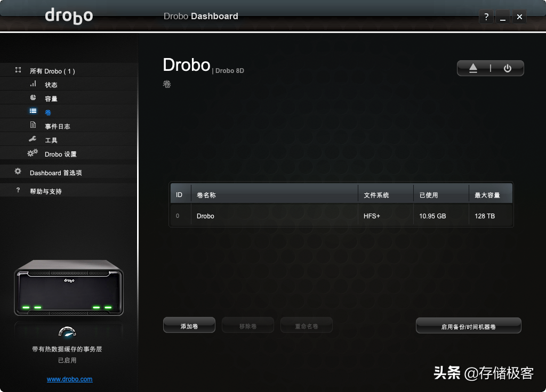Close the Drobo Dashboard window
Screen dimensions: 546x392
(x=519, y=17)
